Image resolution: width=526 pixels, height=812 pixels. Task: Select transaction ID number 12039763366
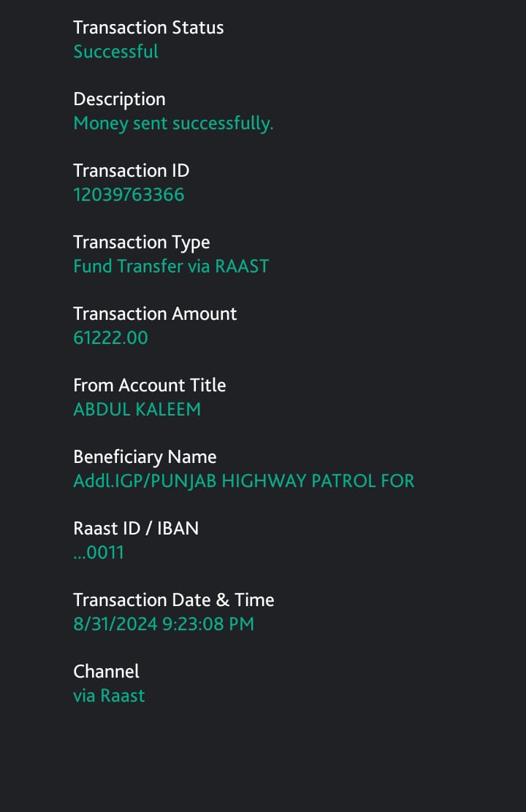tap(129, 195)
